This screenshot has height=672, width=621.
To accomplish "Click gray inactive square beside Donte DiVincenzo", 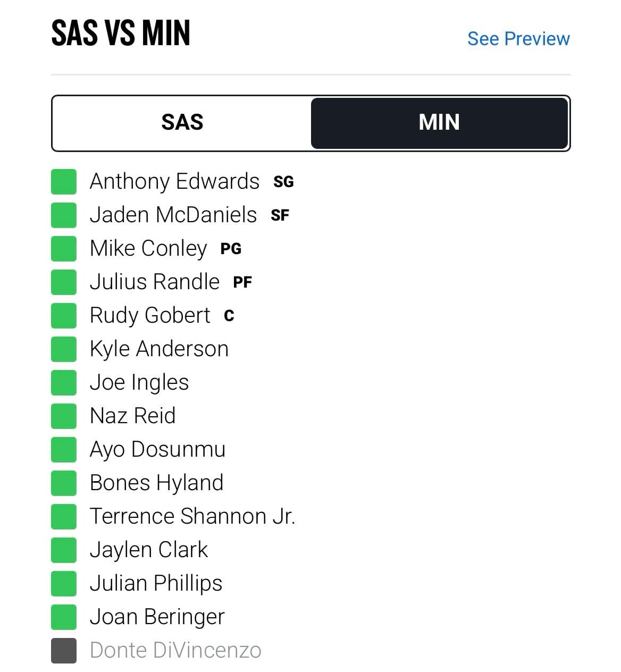I will click(x=64, y=650).
